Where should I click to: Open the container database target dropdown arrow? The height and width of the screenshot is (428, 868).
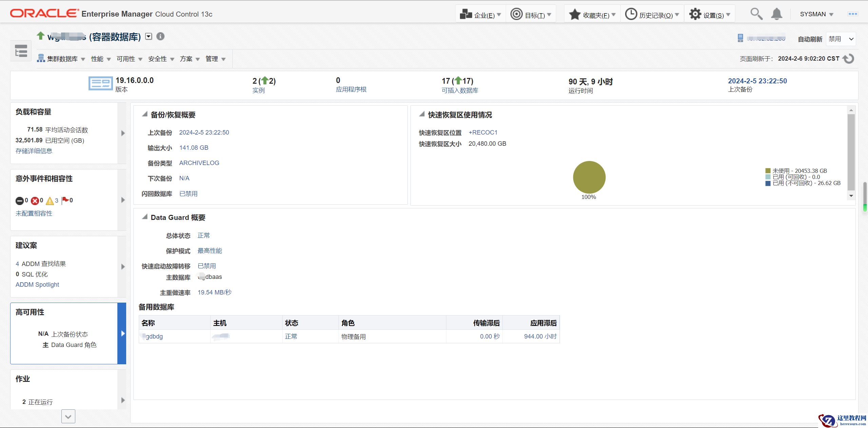click(149, 36)
